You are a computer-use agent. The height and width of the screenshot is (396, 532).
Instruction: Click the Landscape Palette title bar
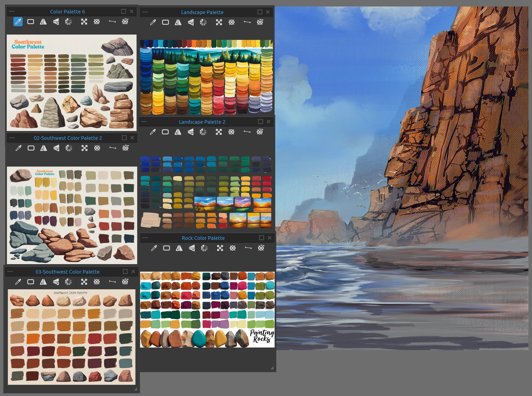click(x=202, y=12)
